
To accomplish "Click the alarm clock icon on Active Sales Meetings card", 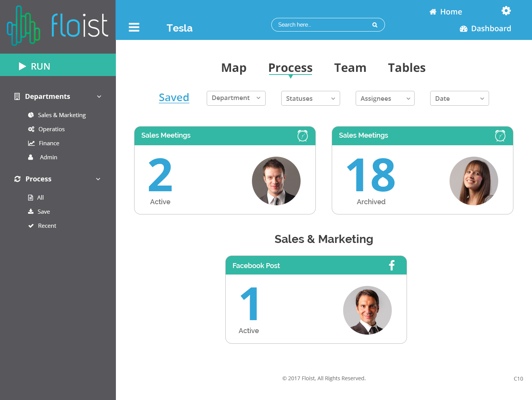I will click(x=302, y=136).
